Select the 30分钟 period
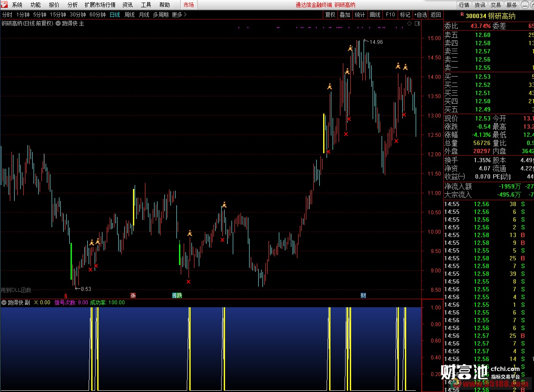Screen dimensions: 534x392 coord(78,15)
